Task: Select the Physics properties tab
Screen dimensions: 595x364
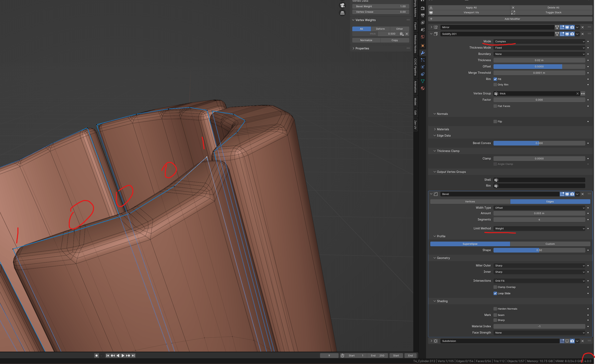Action: coord(423,67)
